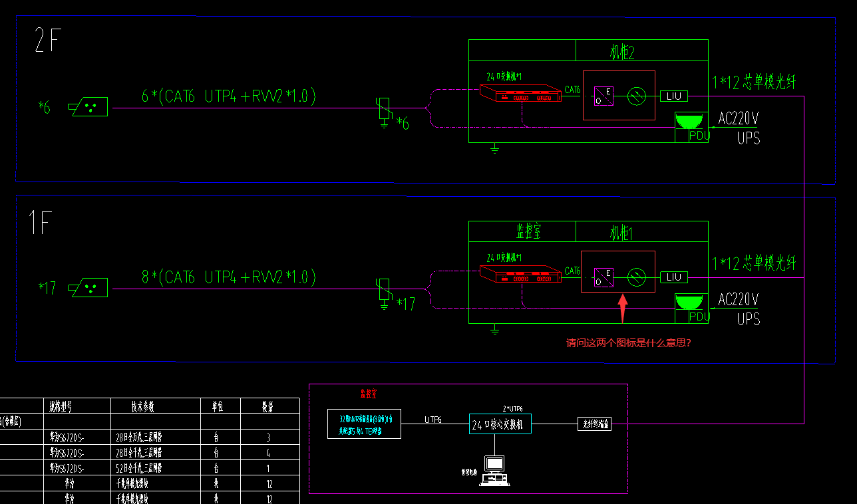Click the 2F AC220V text
Screen dimensions: 857x504
pyautogui.click(x=738, y=118)
